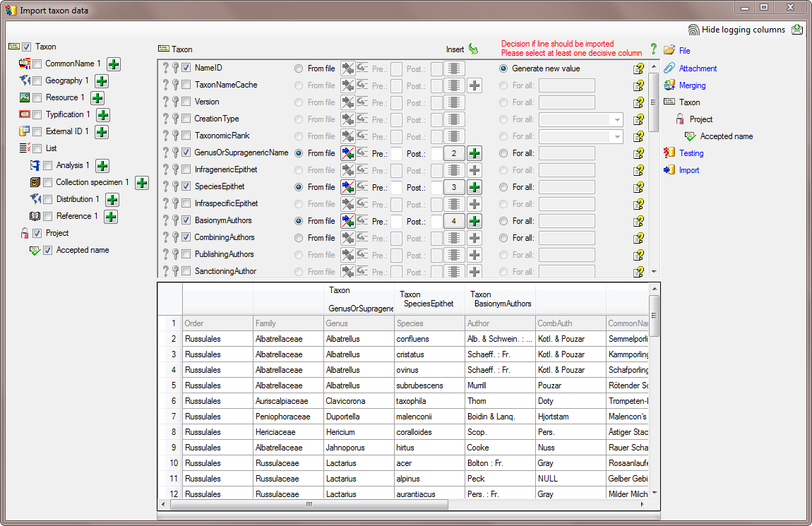This screenshot has width=812, height=526.
Task: Click the Insert green arrow icon
Action: [473, 49]
